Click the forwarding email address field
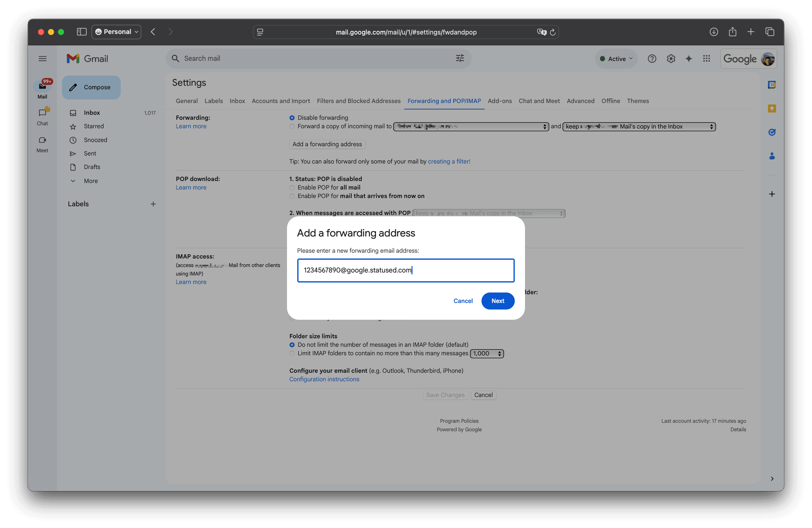 tap(406, 270)
